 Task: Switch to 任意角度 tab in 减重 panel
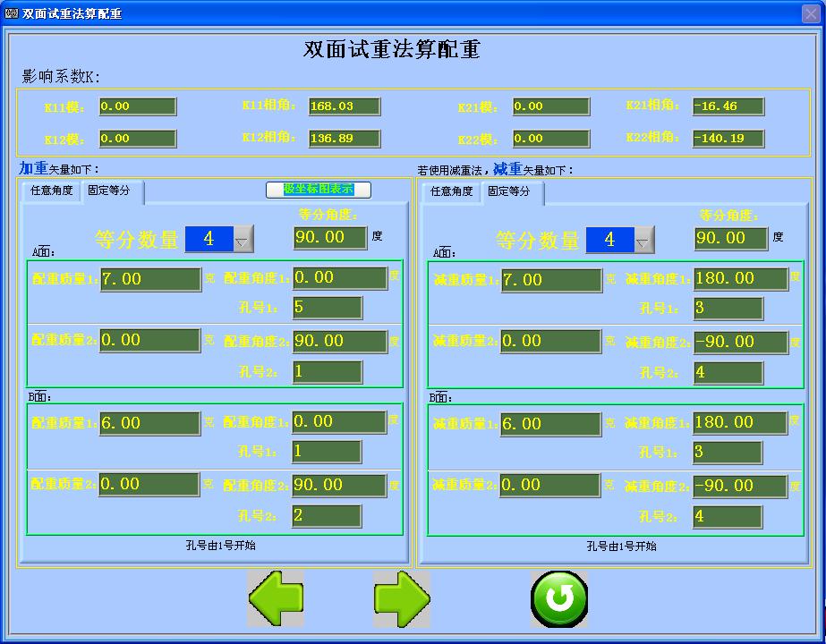(452, 191)
